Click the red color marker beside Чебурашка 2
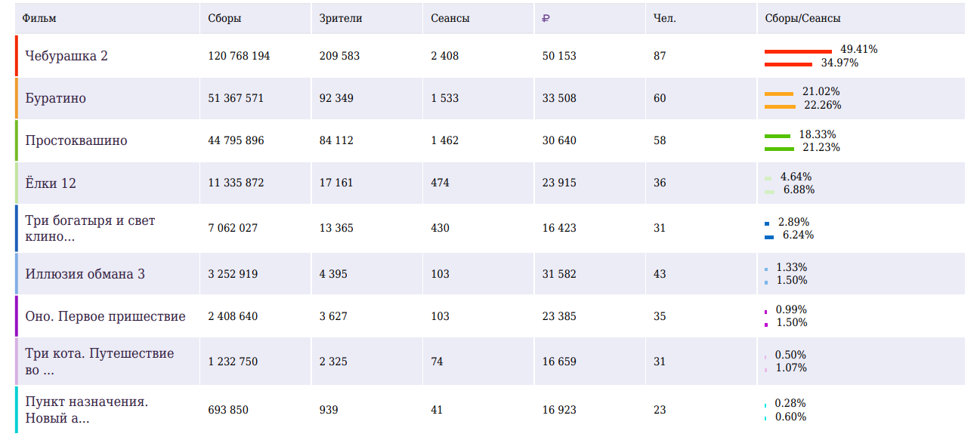 tap(17, 56)
